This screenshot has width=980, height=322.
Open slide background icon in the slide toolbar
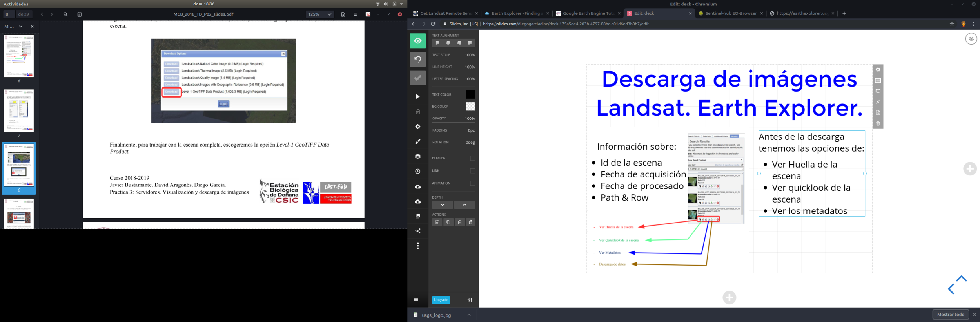878,81
